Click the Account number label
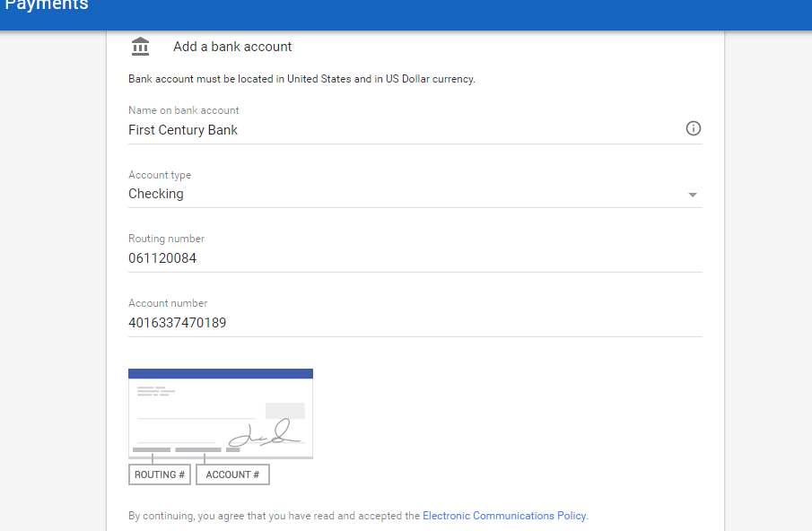Image resolution: width=812 pixels, height=531 pixels. click(168, 303)
